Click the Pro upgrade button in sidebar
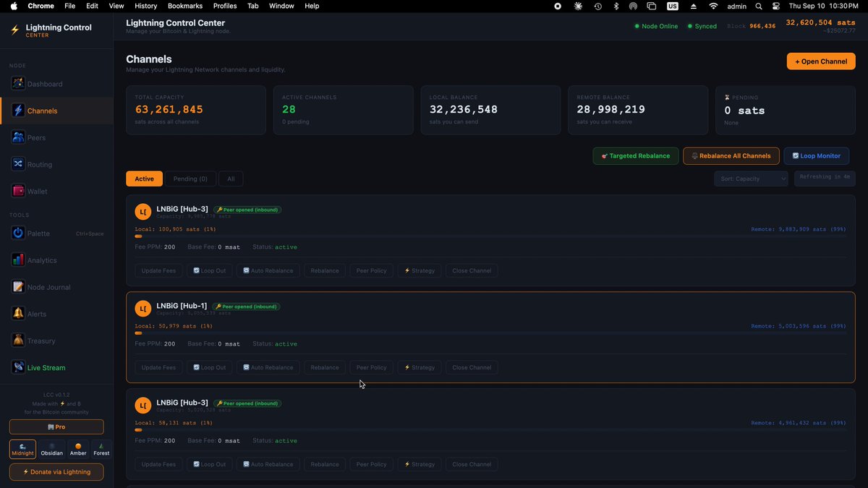The image size is (868, 488). [56, 427]
